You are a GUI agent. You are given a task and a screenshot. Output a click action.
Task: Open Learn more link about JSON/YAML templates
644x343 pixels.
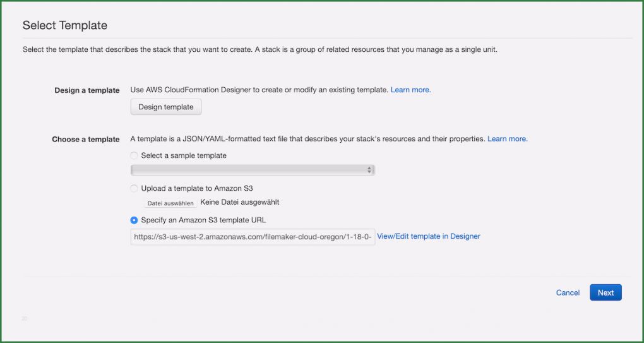coord(507,139)
